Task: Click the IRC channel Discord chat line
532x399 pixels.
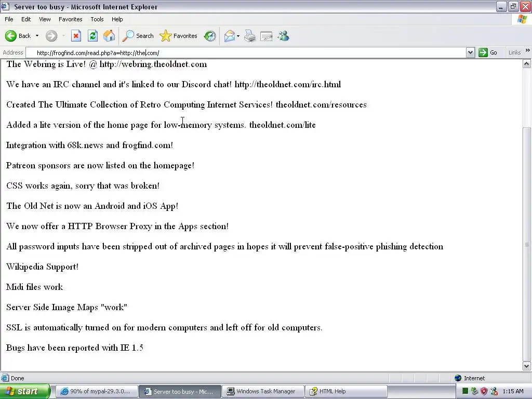Action: [x=174, y=84]
